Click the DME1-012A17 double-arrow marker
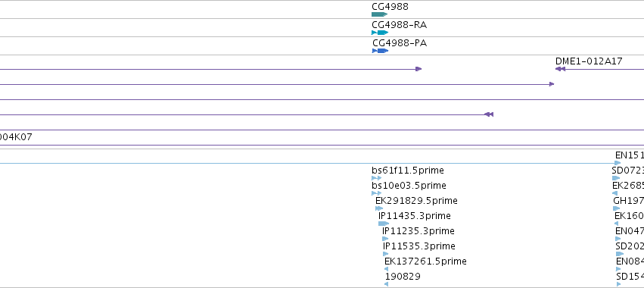Viewport: 644px width, 288px height. [560, 69]
